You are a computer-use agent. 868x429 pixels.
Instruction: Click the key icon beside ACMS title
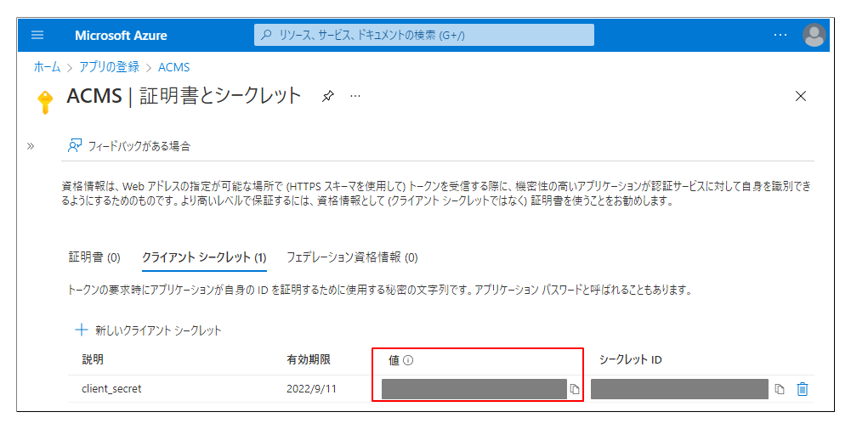(45, 102)
